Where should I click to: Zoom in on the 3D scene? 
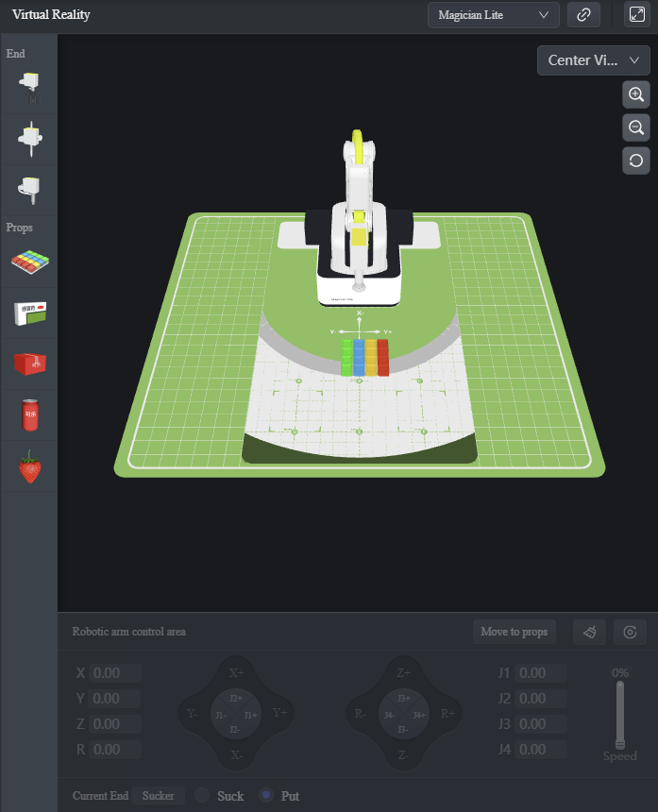(x=636, y=94)
